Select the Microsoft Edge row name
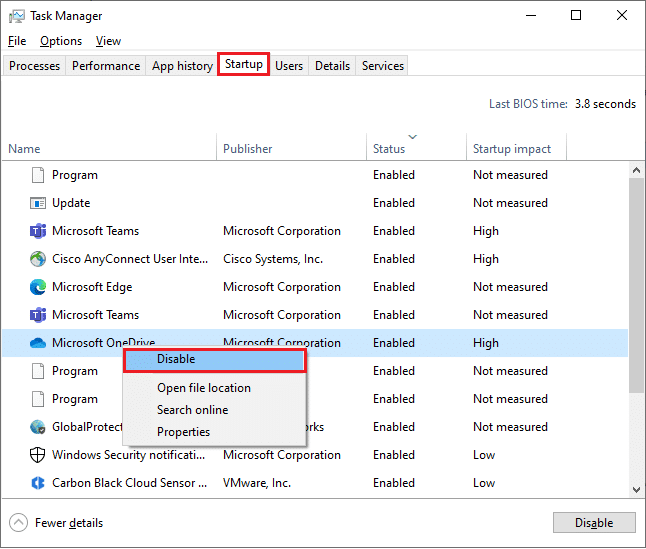Viewport: 646px width, 549px height. point(92,287)
